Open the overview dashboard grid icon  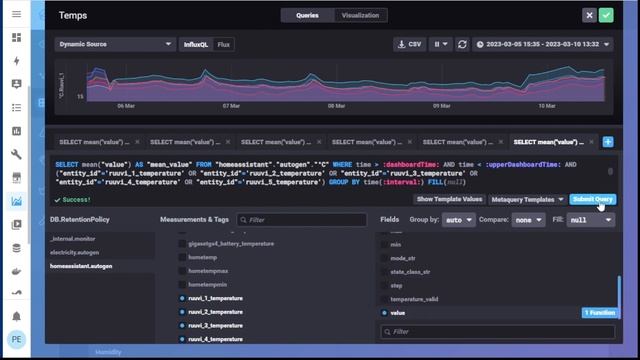click(16, 38)
